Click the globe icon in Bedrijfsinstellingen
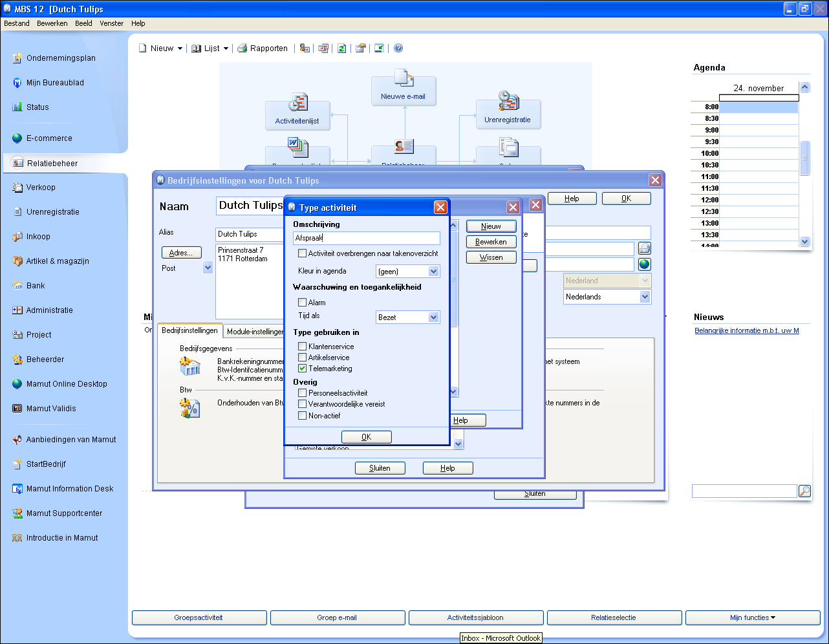This screenshot has height=644, width=829. click(x=644, y=264)
